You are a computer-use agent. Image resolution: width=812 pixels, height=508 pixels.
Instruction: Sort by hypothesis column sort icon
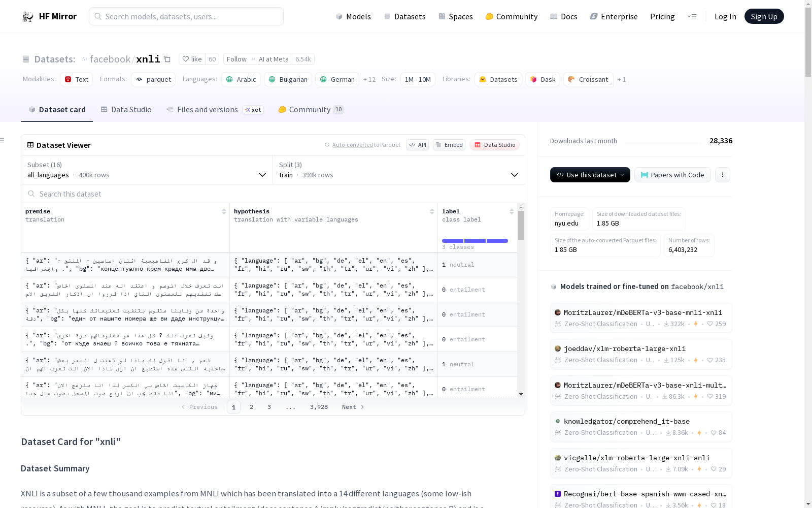pos(432,211)
